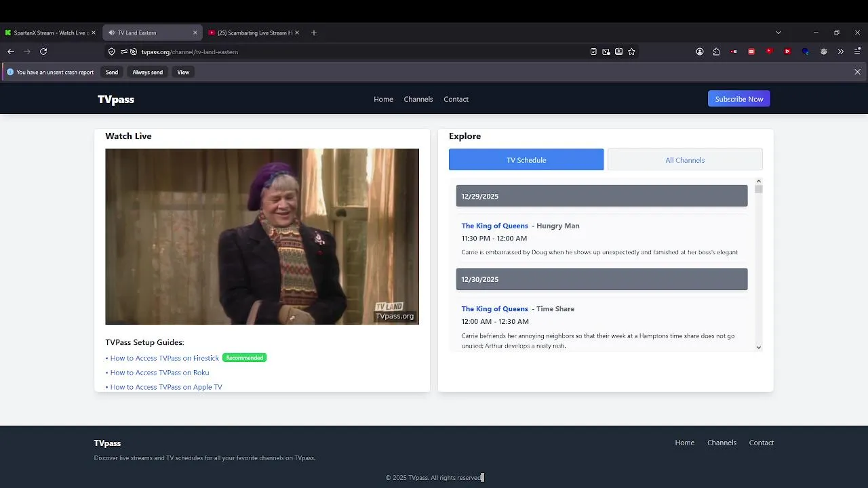Viewport: 868px width, 488px height.
Task: Click the red play-button extension icon
Action: point(787,52)
